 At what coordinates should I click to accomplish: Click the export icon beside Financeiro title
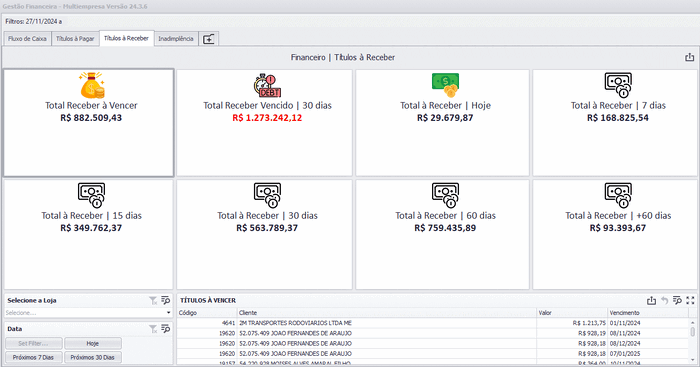pyautogui.click(x=689, y=57)
